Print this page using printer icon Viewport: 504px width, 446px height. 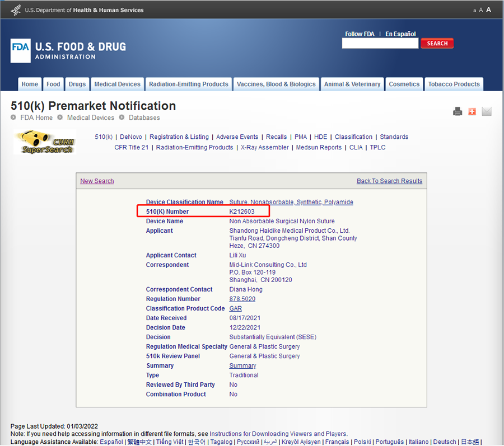[458, 111]
